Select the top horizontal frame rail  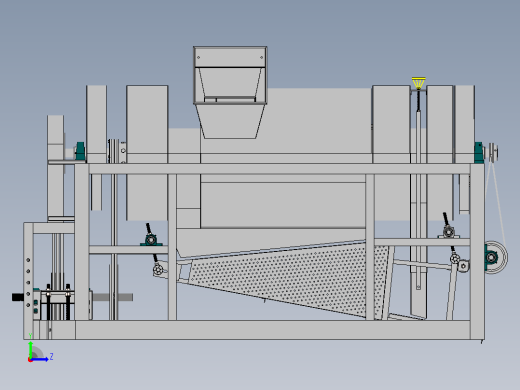point(279,169)
